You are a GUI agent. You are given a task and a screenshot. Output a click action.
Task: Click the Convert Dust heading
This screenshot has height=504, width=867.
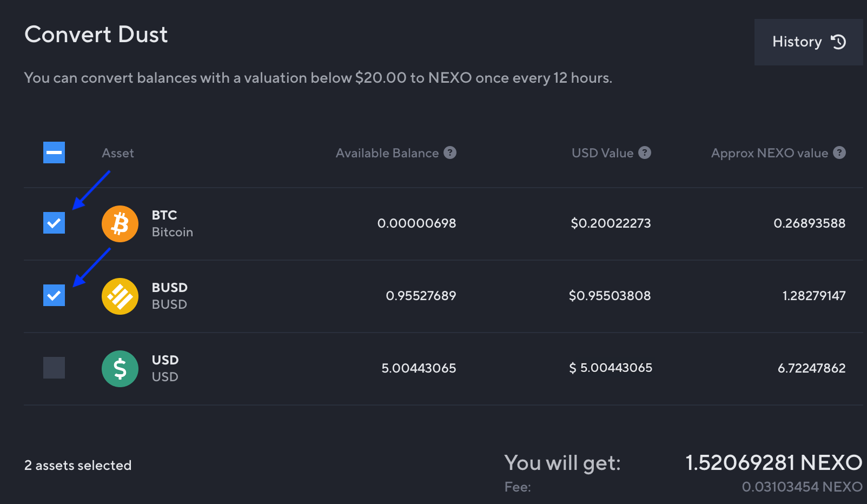pos(96,35)
